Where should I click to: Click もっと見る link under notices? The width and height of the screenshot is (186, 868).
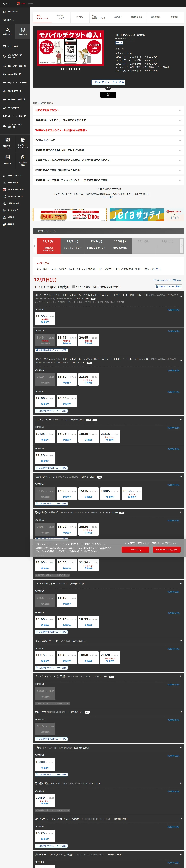click(x=108, y=197)
